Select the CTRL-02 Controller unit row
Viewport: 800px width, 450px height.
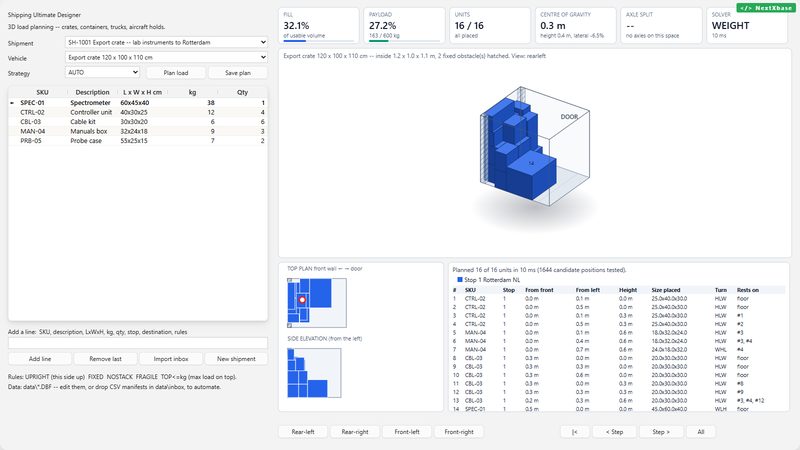pyautogui.click(x=138, y=112)
